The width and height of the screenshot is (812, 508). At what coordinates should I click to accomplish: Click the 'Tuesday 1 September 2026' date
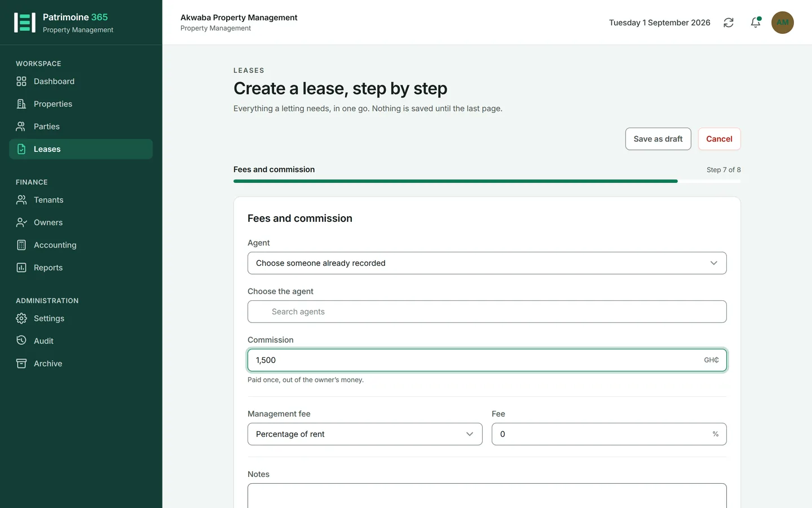[x=660, y=23]
